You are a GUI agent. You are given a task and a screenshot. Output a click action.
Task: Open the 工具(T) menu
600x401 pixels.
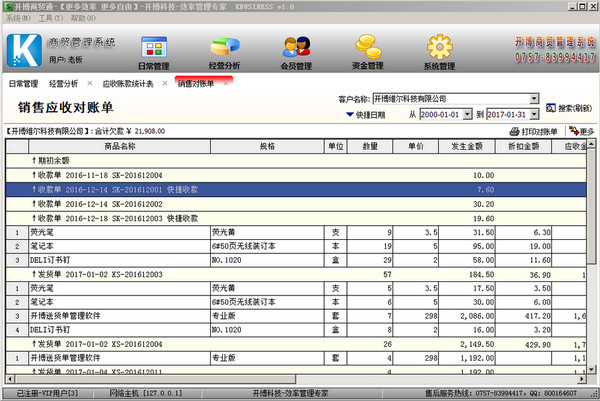(51, 18)
